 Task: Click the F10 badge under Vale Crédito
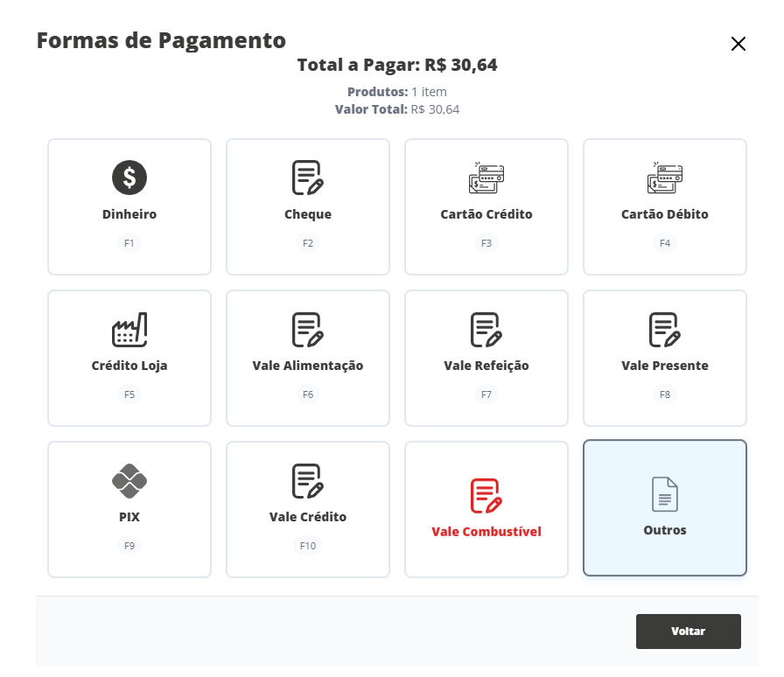(308, 546)
